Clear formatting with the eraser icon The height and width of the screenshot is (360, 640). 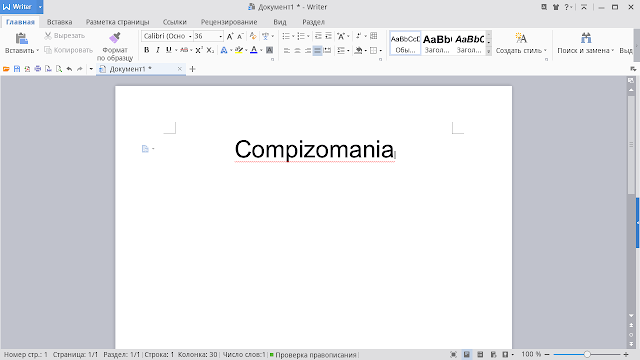coord(253,36)
